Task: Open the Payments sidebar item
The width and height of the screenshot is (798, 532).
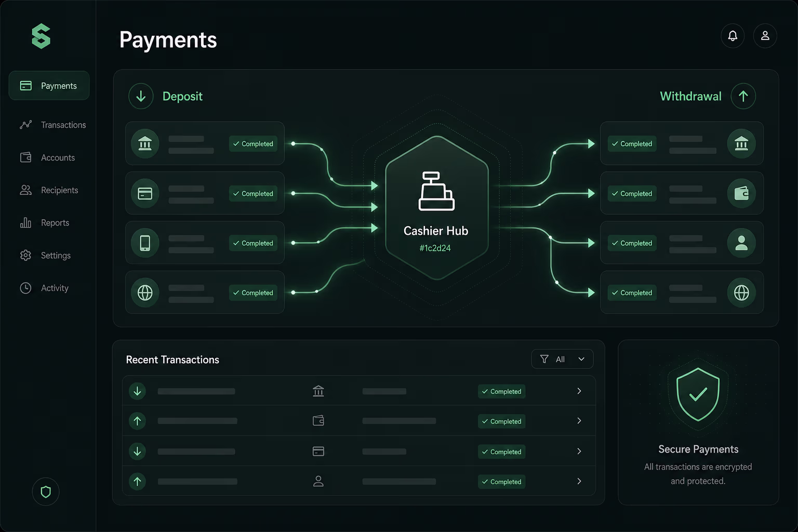Action: point(49,86)
